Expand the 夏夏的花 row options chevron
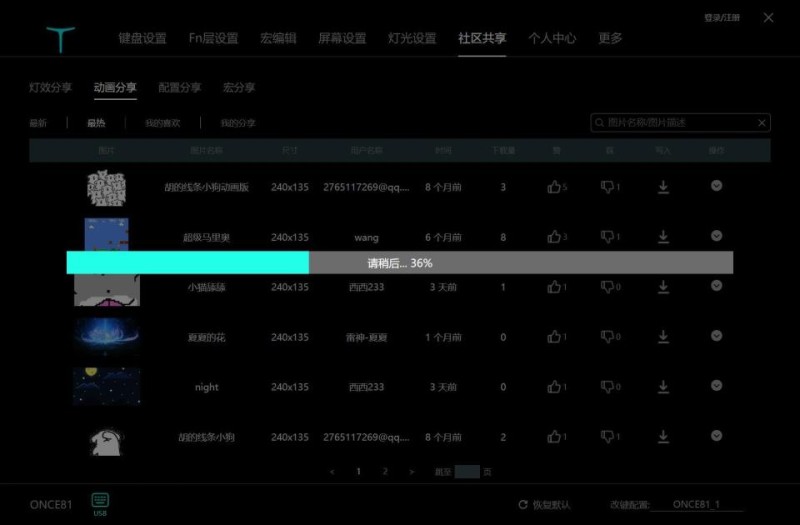This screenshot has height=525, width=800. (x=716, y=336)
